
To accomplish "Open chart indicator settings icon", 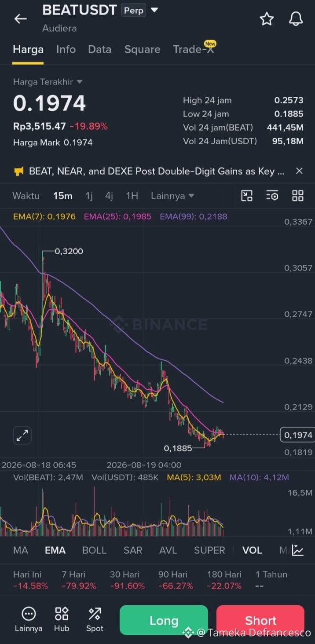I will click(x=272, y=196).
